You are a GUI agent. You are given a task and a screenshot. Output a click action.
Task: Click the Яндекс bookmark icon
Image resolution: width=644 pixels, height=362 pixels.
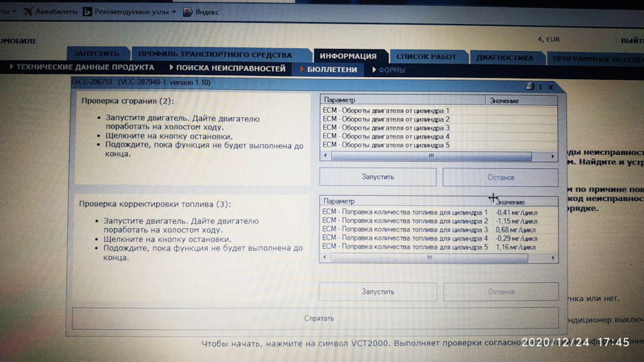(x=187, y=12)
